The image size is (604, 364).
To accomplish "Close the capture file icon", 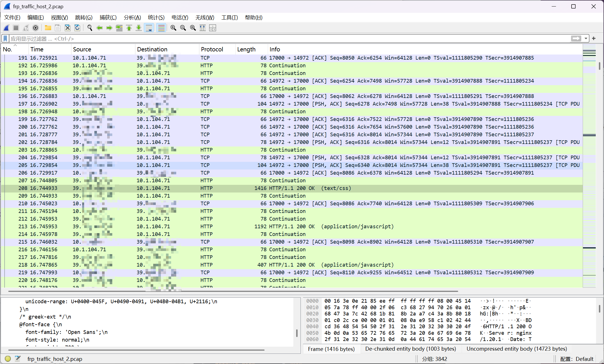I will pyautogui.click(x=67, y=28).
